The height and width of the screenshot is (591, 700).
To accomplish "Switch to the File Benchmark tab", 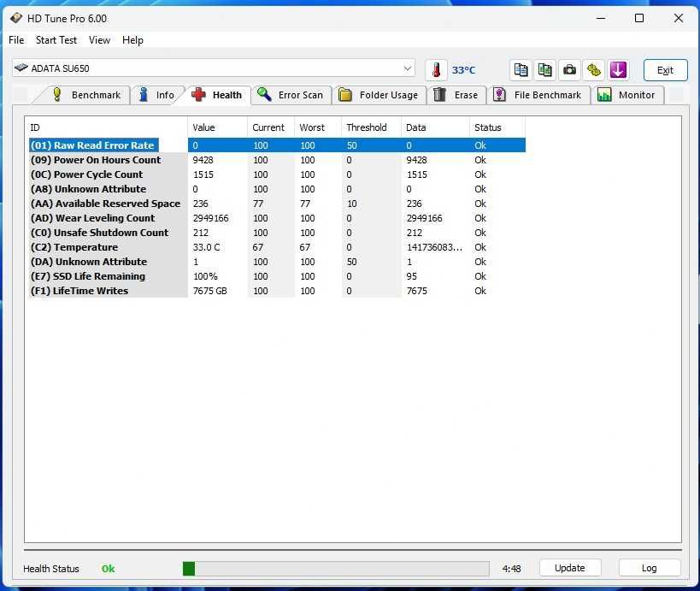I will [x=538, y=95].
